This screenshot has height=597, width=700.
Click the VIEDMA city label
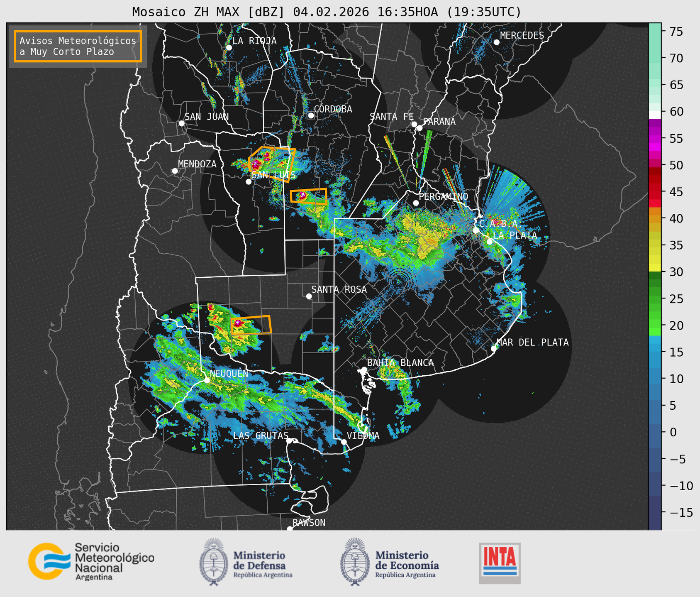coord(363,436)
